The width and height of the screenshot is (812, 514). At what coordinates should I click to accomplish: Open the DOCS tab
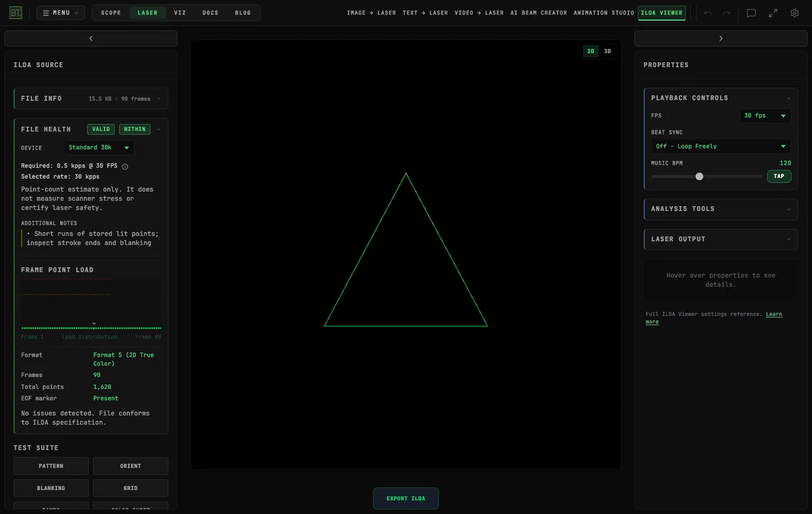(211, 13)
